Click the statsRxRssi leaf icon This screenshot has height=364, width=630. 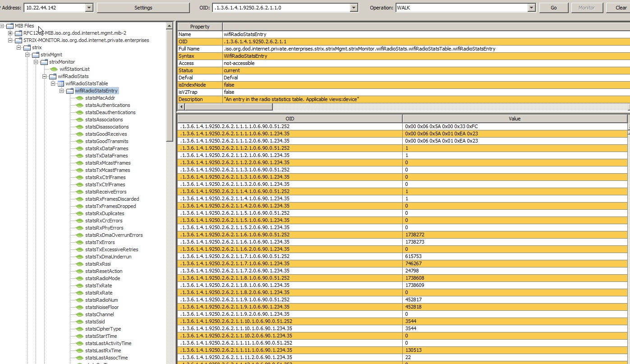click(x=79, y=264)
